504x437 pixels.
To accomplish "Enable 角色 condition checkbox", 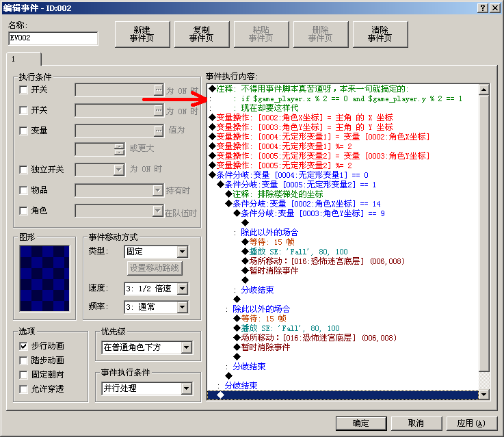I will click(x=23, y=211).
